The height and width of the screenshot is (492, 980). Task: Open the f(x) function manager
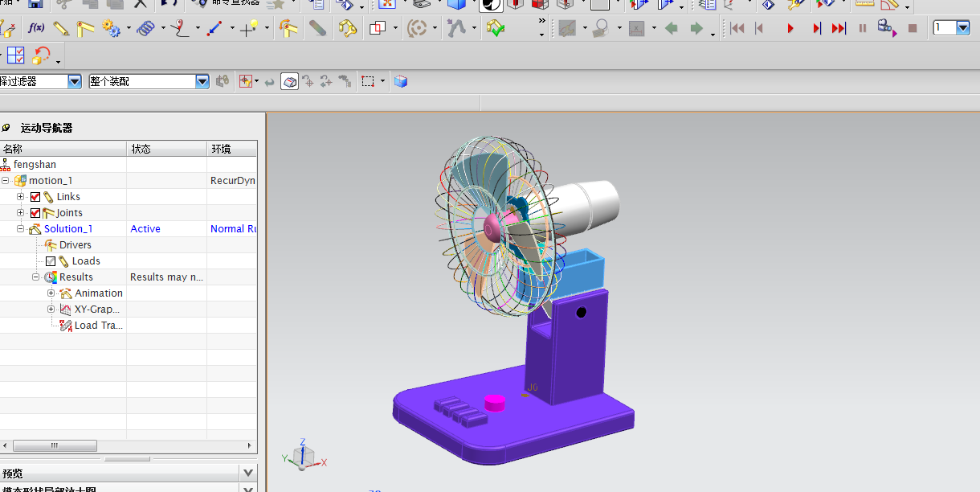(35, 28)
